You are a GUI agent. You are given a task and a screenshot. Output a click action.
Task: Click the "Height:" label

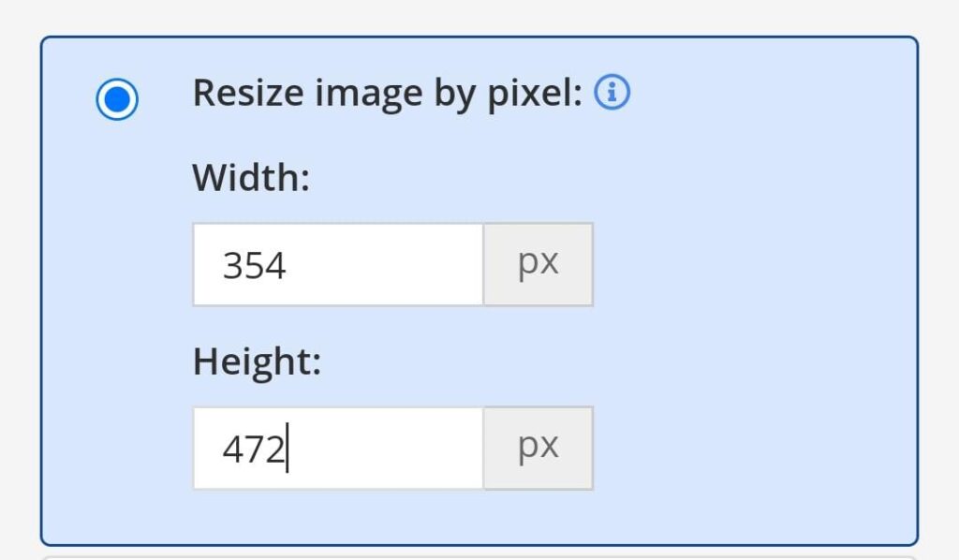point(257,361)
